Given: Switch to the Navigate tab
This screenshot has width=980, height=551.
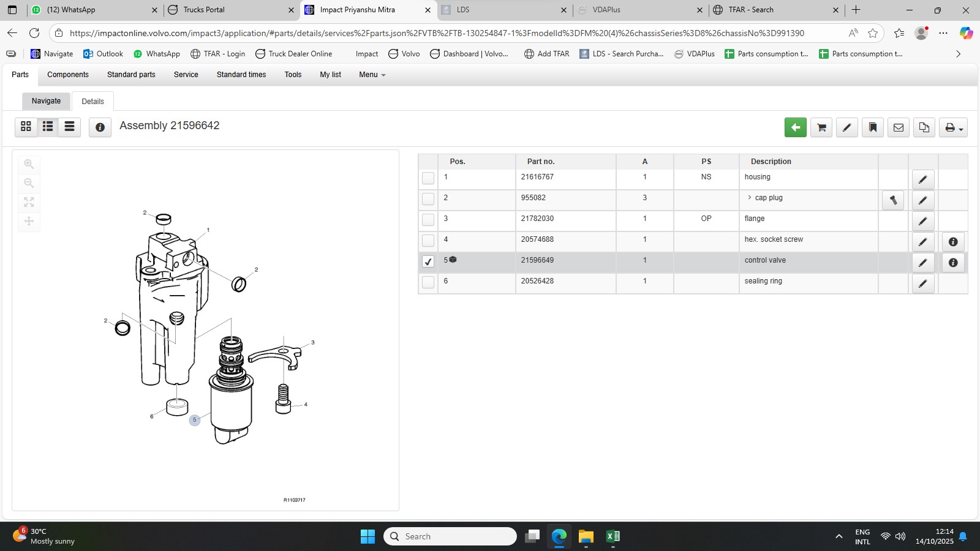Looking at the screenshot, I should pyautogui.click(x=47, y=101).
